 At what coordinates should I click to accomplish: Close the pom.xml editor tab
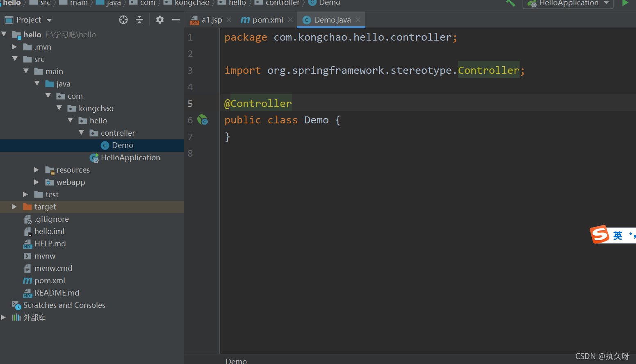pos(290,20)
